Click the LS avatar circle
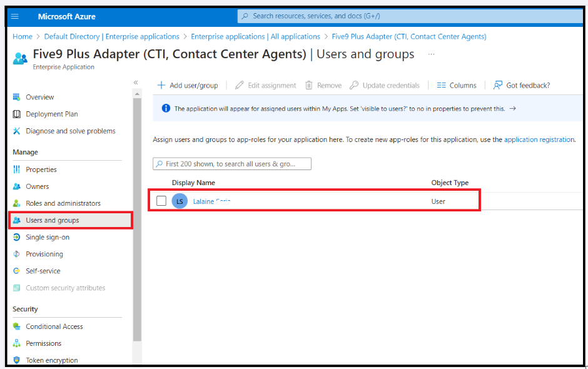The height and width of the screenshot is (369, 588). (180, 201)
